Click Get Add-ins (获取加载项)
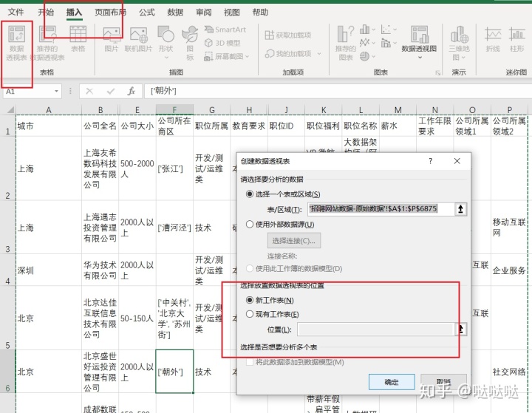This screenshot has width=532, height=413. pos(288,35)
